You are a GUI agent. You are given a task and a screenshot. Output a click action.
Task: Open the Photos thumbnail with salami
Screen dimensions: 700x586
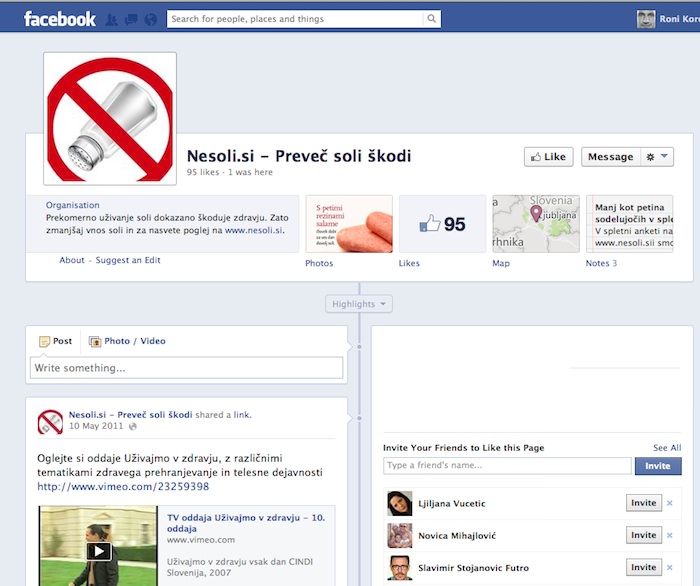click(x=349, y=224)
